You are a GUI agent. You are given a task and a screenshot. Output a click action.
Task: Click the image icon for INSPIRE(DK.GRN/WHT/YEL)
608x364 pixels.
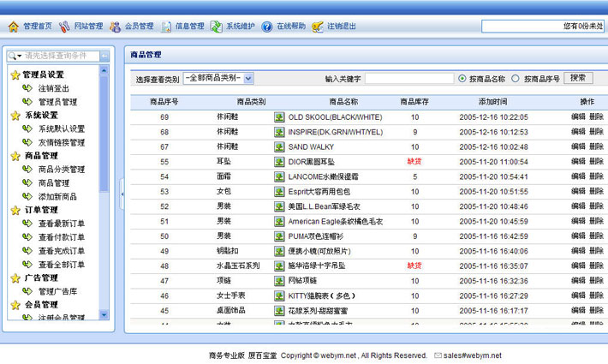coord(279,132)
